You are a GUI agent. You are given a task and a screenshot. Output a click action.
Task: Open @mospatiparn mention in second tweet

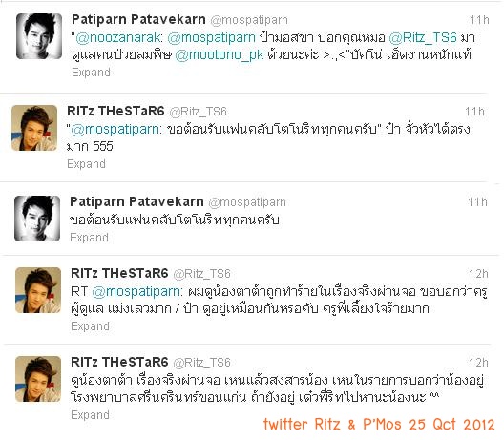click(115, 129)
